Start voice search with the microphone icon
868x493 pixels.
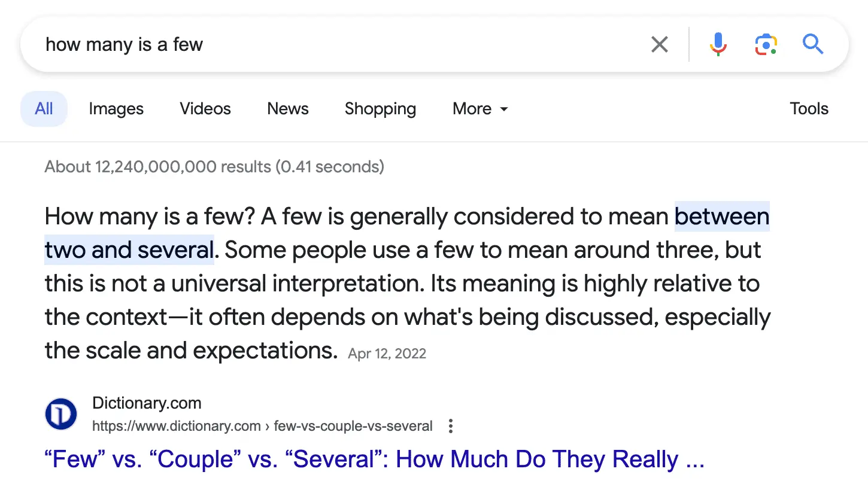tap(718, 44)
